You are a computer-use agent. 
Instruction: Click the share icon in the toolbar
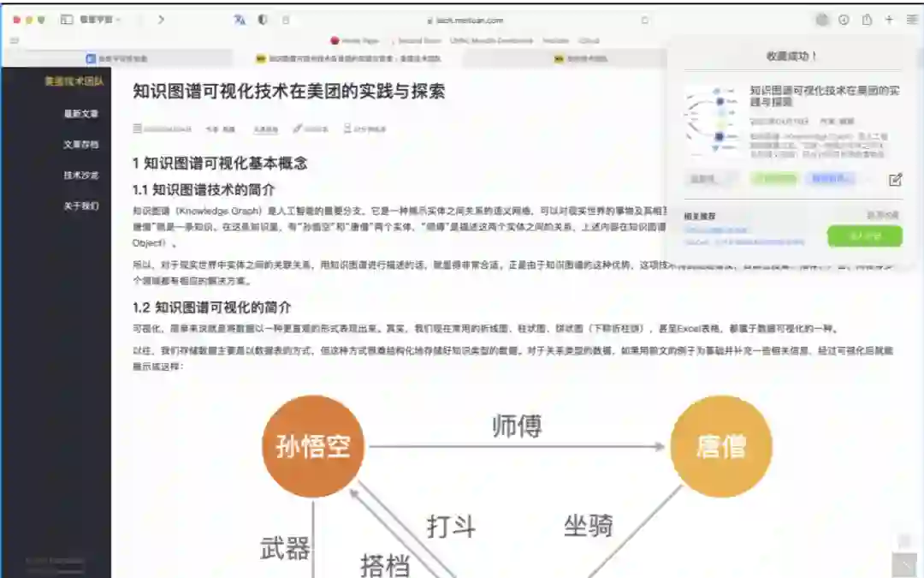[867, 20]
